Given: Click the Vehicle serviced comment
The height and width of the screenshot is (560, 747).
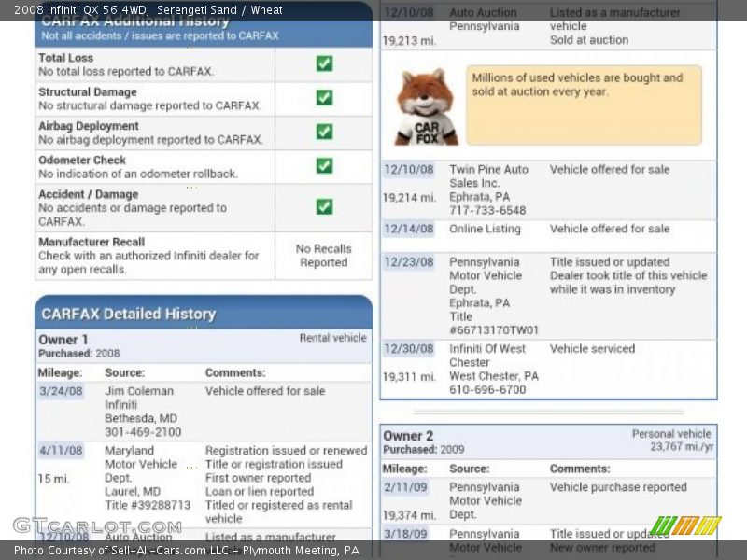Looking at the screenshot, I should 592,349.
